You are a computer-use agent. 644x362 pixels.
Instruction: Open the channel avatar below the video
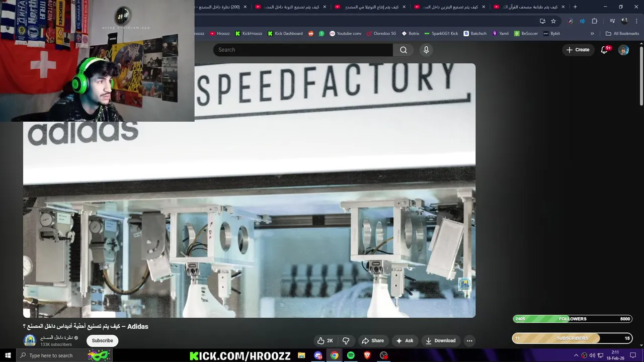[x=30, y=340]
